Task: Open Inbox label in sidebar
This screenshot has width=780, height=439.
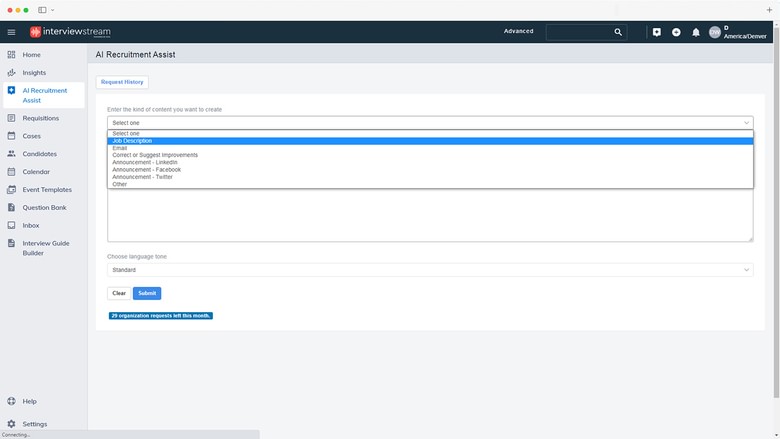Action: [30, 226]
